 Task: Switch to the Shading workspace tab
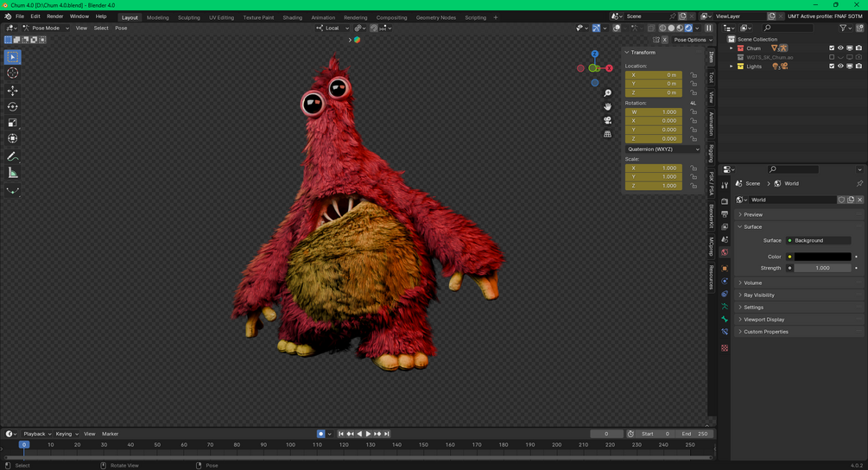(x=292, y=17)
